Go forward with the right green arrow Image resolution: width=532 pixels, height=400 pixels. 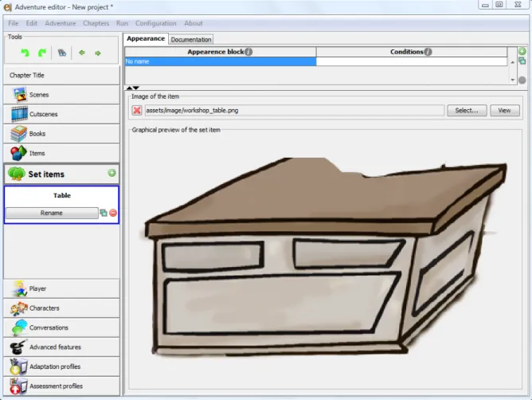(98, 53)
